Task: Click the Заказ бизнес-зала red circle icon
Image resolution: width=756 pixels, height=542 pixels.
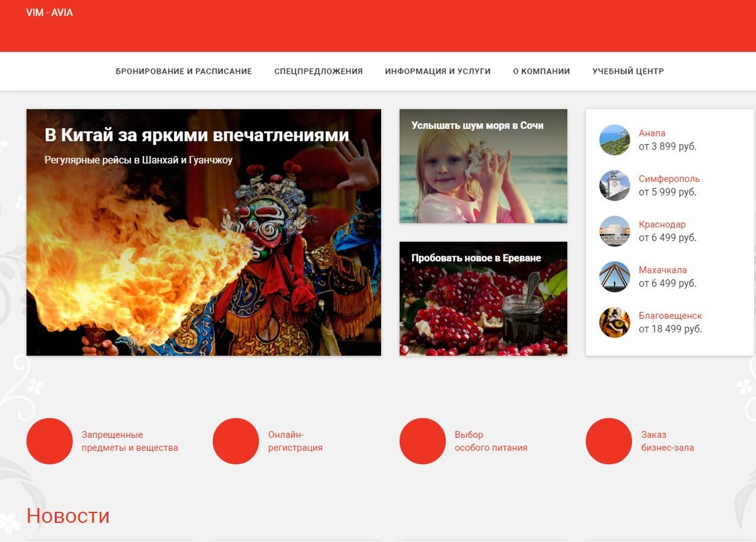Action: (609, 441)
